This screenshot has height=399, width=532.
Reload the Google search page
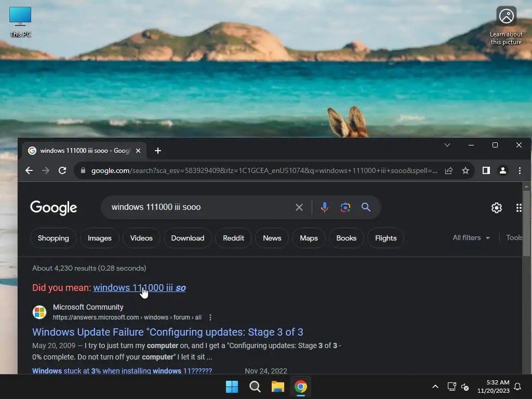coord(62,170)
